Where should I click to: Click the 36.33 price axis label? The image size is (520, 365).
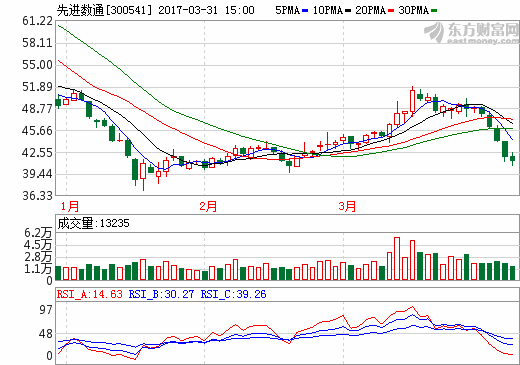(x=37, y=196)
